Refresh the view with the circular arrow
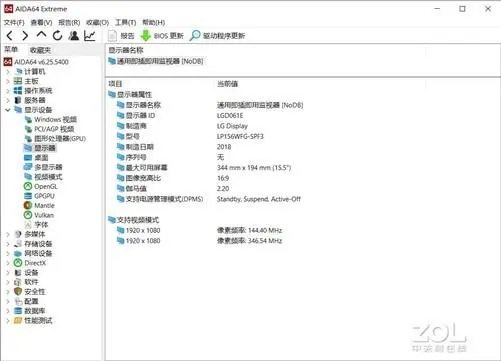Image resolution: width=501 pixels, height=361 pixels. 57,35
